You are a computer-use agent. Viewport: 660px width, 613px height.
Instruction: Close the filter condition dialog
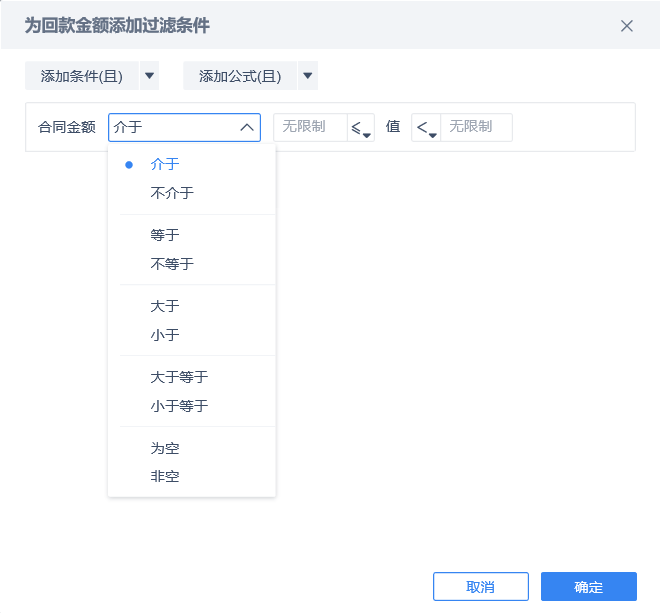(x=627, y=26)
